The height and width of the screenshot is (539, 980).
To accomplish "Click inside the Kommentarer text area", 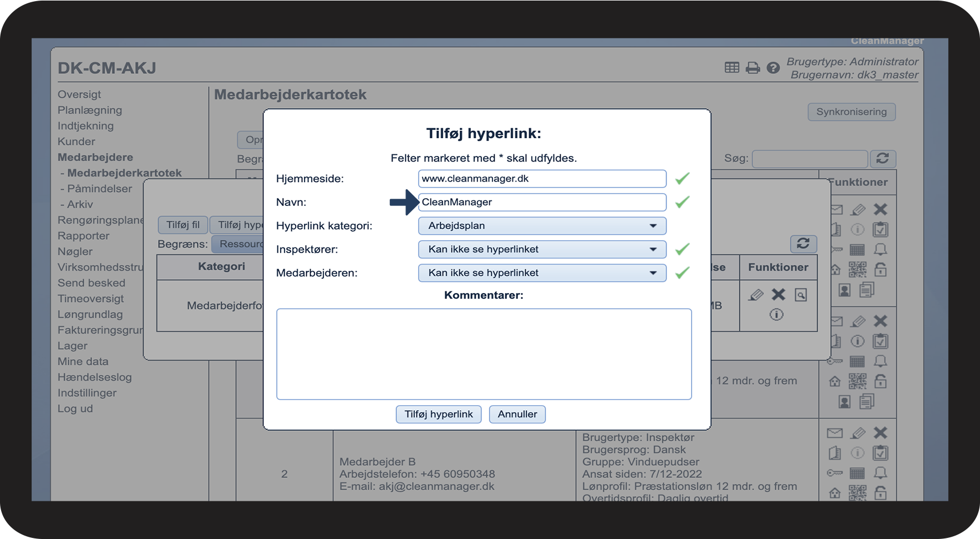I will (484, 354).
